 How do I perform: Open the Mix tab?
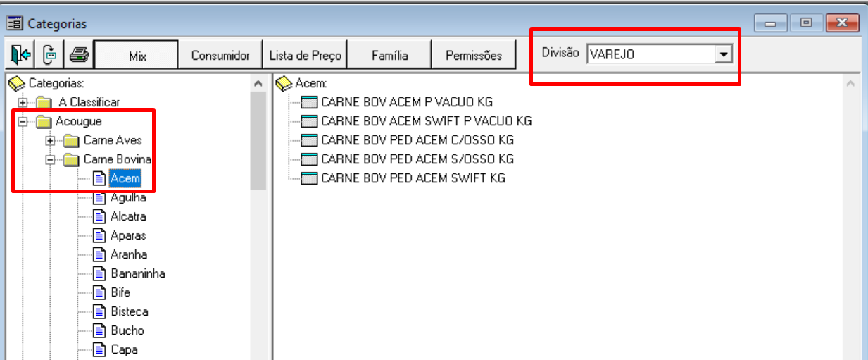tap(137, 55)
